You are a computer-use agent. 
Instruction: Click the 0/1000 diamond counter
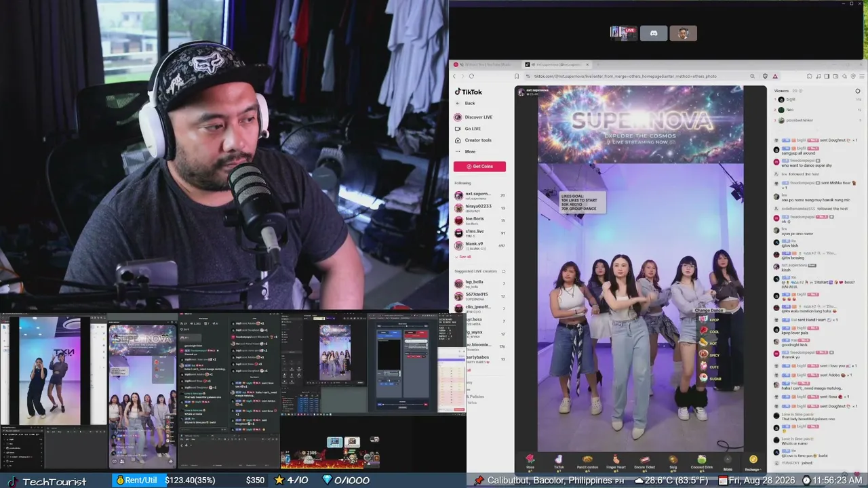[346, 481]
